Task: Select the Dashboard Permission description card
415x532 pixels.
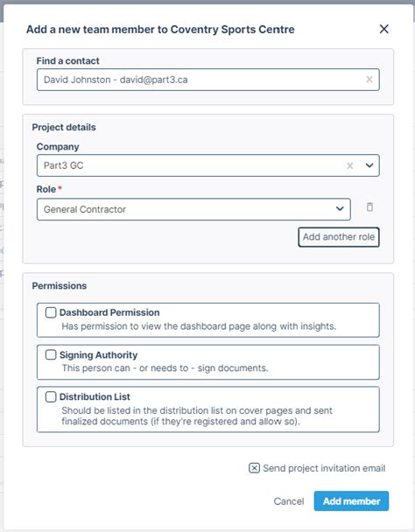Action: (207, 320)
